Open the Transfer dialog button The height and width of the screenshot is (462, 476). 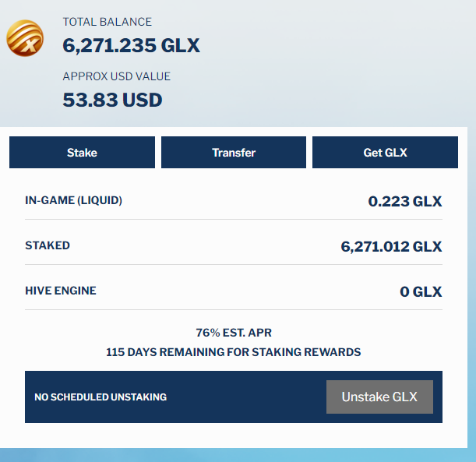point(234,152)
